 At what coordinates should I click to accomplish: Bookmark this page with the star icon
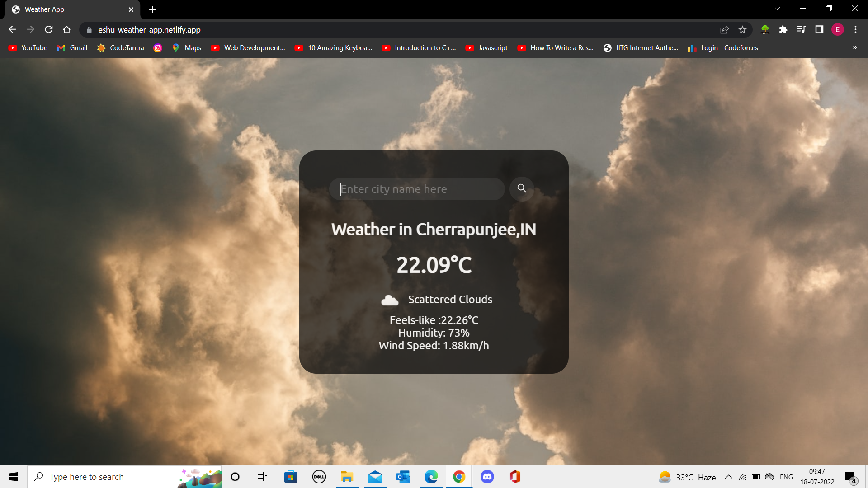coord(742,29)
